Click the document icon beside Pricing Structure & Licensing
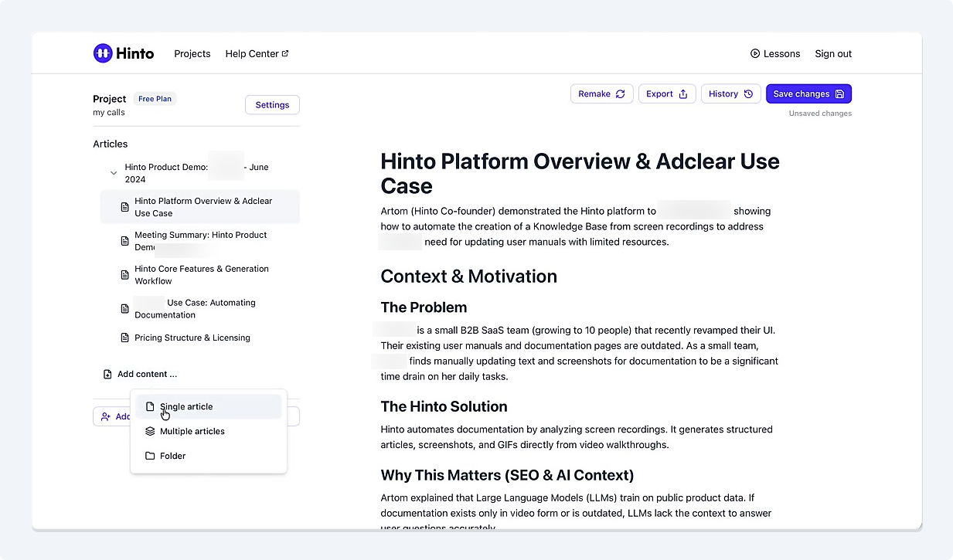Image resolution: width=953 pixels, height=560 pixels. click(124, 338)
